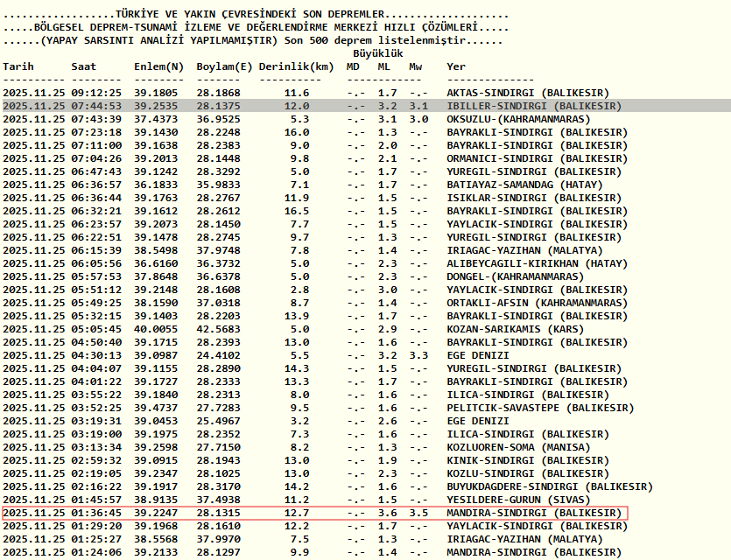Click DONGEL-(KAHRAMANMARAS) entry
Viewport: 731px width, 560px height.
[x=515, y=276]
